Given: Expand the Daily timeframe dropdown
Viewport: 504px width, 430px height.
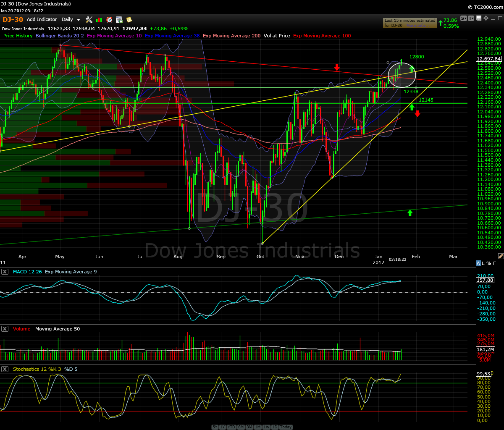Looking at the screenshot, I should coord(71,19).
